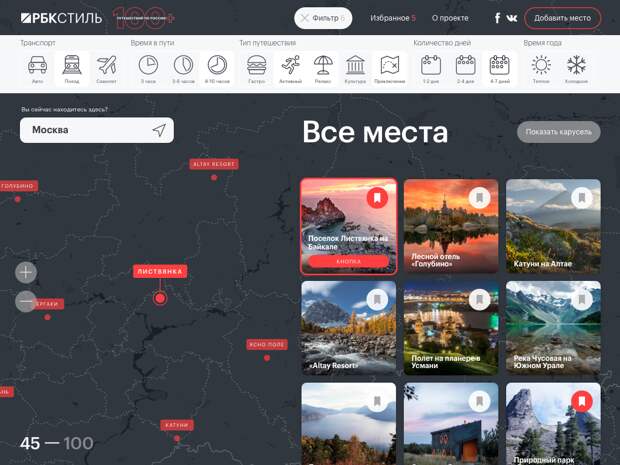
Task: Select the 2-4 дня calendar filter
Action: point(465,69)
